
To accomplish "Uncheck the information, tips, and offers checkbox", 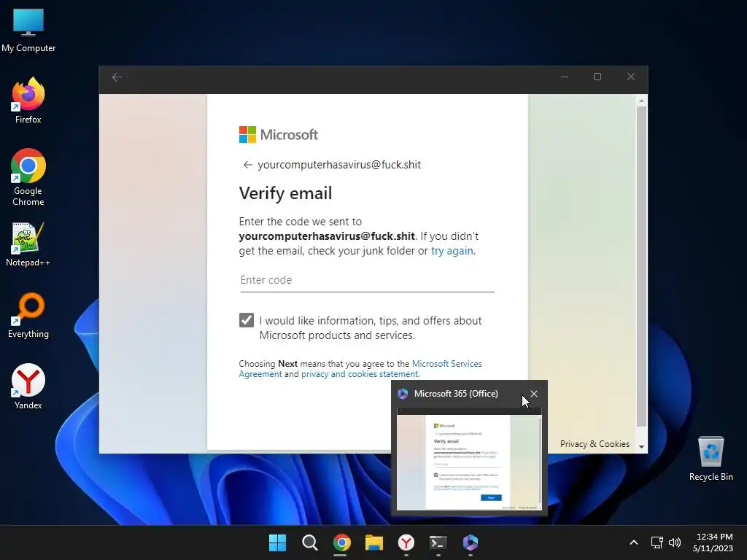I will point(247,320).
